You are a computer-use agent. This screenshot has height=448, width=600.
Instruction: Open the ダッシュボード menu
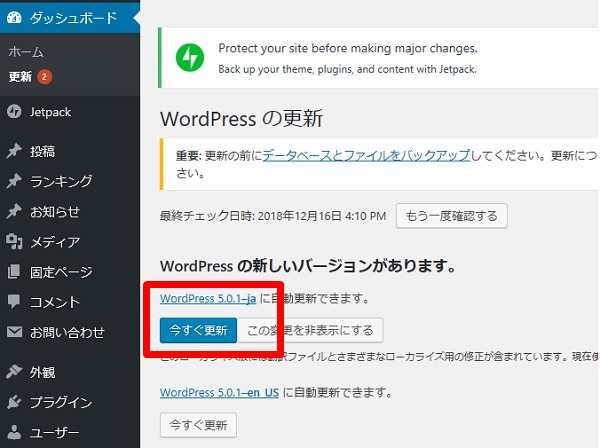pyautogui.click(x=70, y=18)
